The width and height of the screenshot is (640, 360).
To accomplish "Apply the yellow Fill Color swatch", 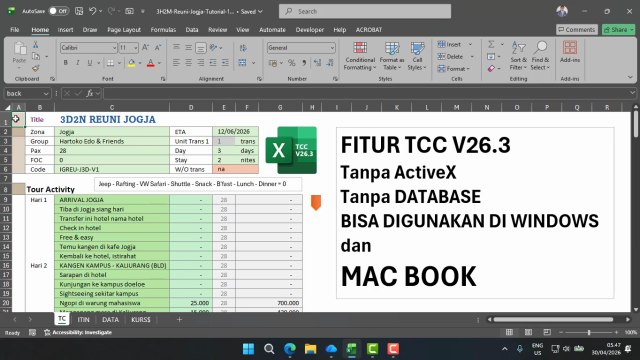I will tap(131, 63).
